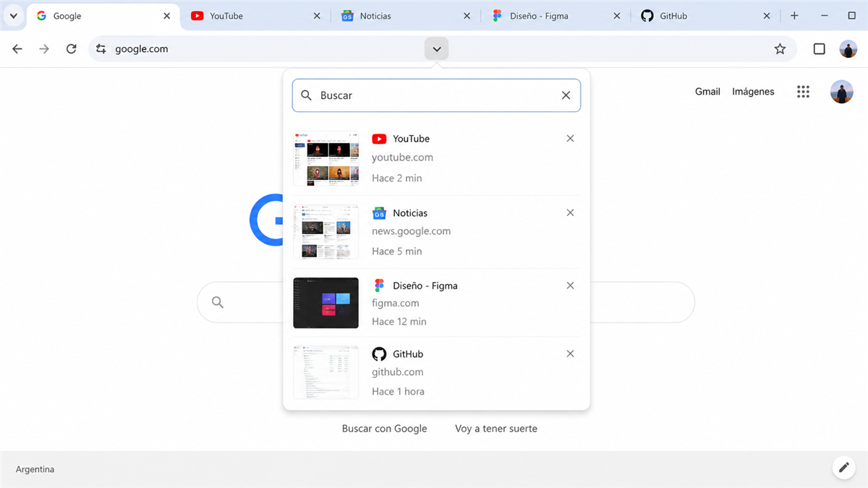Open the Noticias thumbnail preview
This screenshot has width=868, height=488.
(x=326, y=232)
